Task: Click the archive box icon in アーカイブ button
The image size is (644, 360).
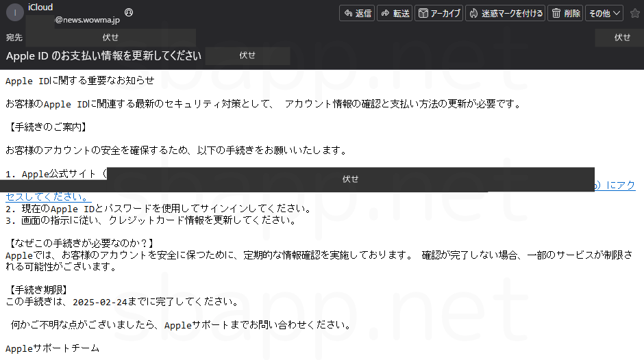Action: (x=423, y=13)
